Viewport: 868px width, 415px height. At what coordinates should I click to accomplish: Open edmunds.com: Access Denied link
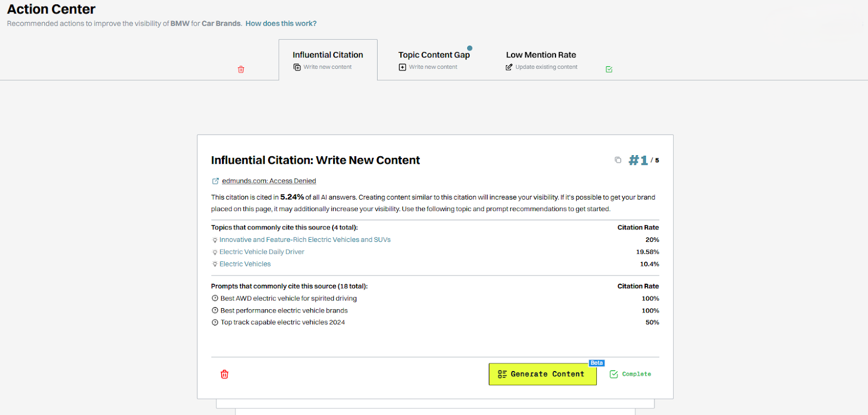269,181
